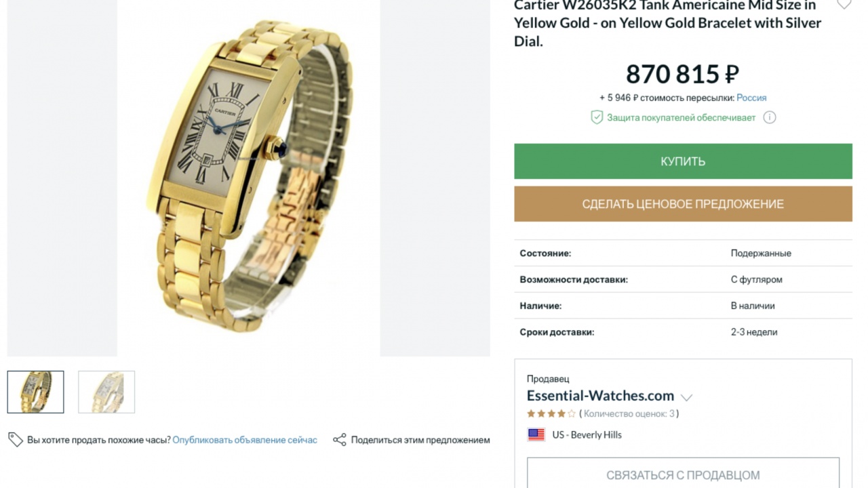
Task: Open the Essential-Watches.com seller name
Action: (600, 396)
